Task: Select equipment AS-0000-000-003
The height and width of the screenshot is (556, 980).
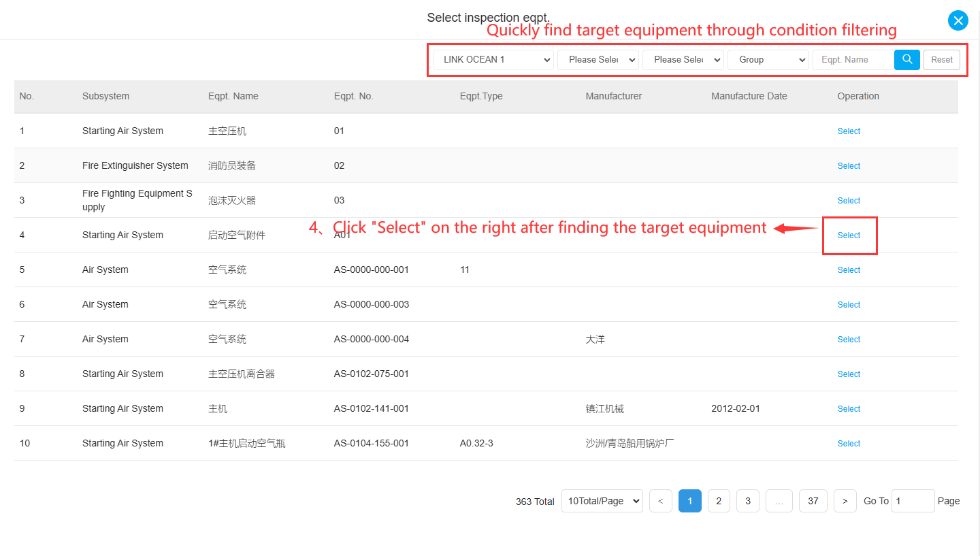Action: 849,305
